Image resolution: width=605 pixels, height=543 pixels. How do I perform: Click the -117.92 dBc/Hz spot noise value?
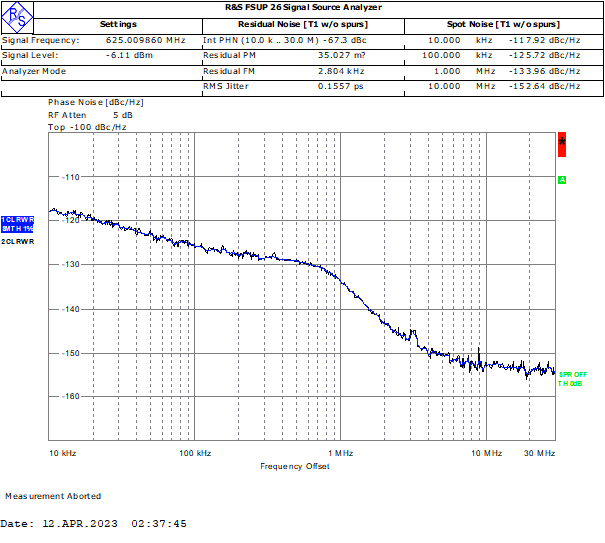tap(544, 40)
